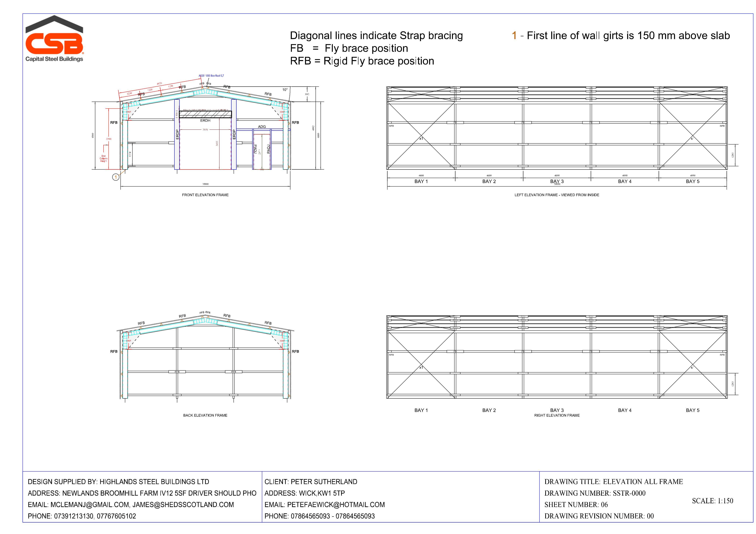The image size is (756, 534).
Task: Select BAY 5 label in left elevation
Action: 693,182
